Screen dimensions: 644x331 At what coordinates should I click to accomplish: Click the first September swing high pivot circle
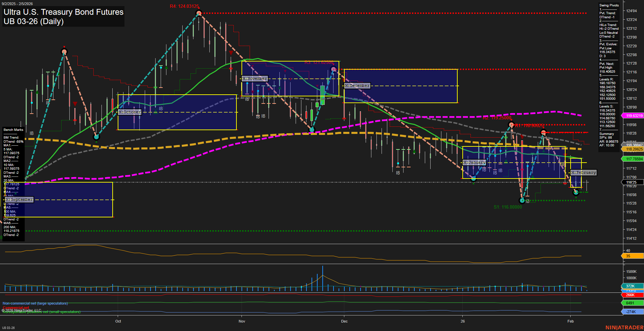(x=64, y=52)
